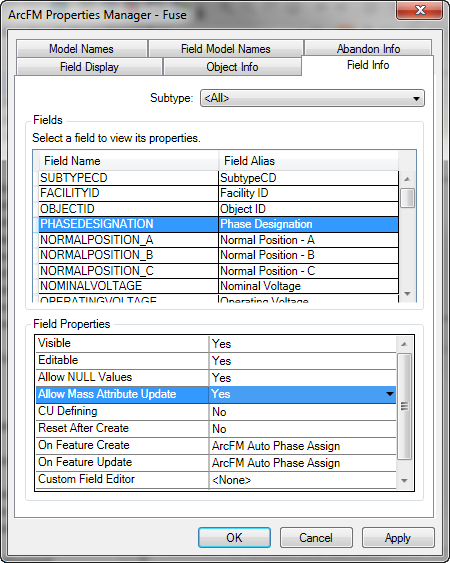Select the Visible property label

coord(122,344)
